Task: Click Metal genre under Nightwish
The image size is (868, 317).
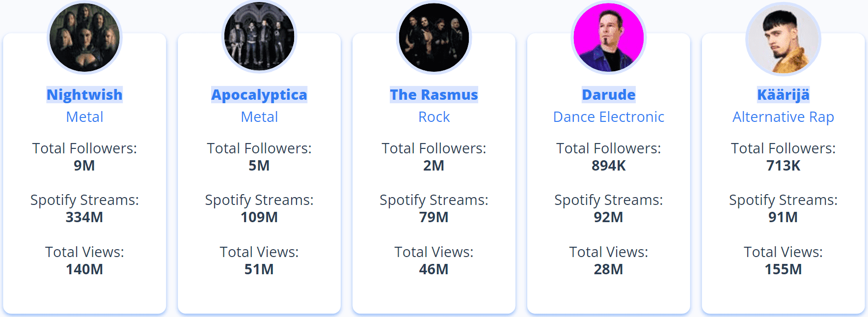Action: click(84, 117)
